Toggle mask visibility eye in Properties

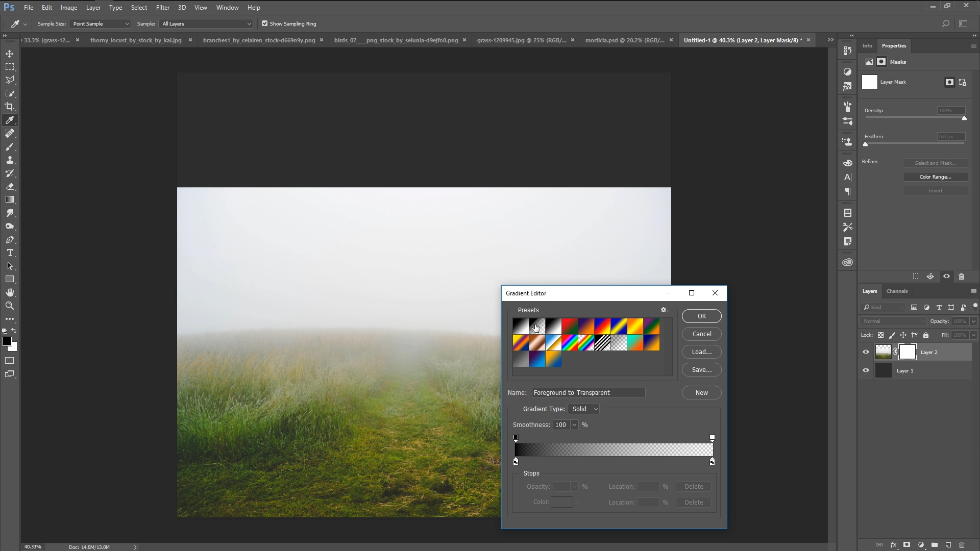[946, 277]
